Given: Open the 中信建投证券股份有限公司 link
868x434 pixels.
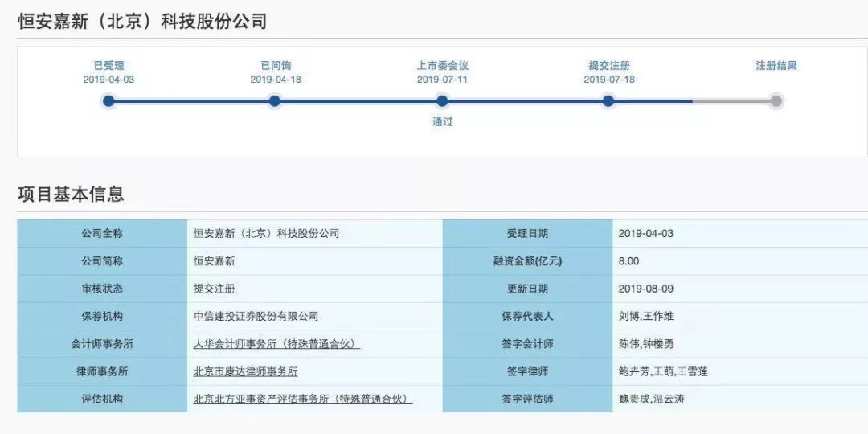Looking at the screenshot, I should click(x=256, y=316).
